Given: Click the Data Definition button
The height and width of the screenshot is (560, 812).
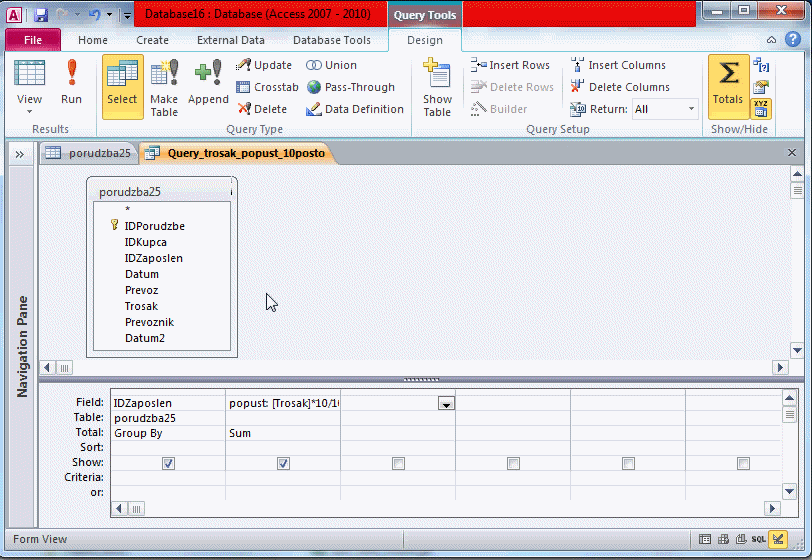Looking at the screenshot, I should tap(355, 109).
